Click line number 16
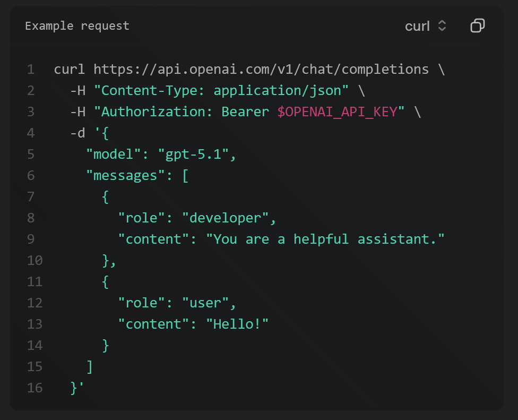This screenshot has height=420, width=518. 34,388
